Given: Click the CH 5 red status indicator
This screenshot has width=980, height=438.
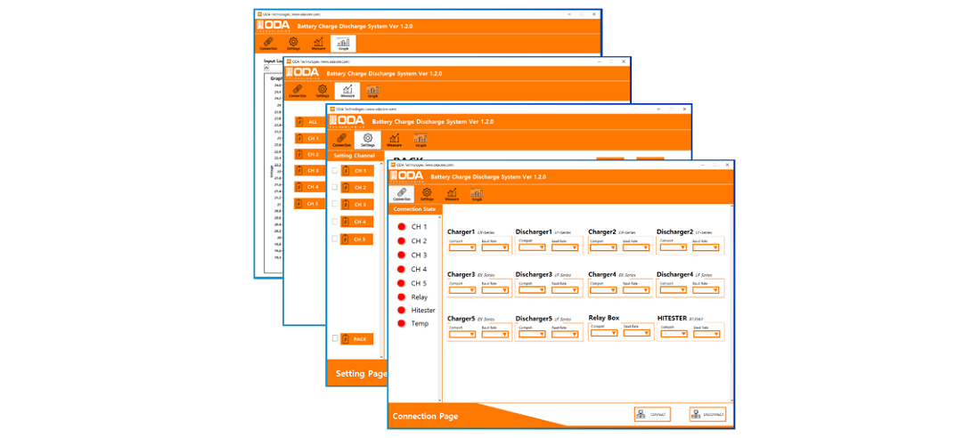Looking at the screenshot, I should point(402,283).
